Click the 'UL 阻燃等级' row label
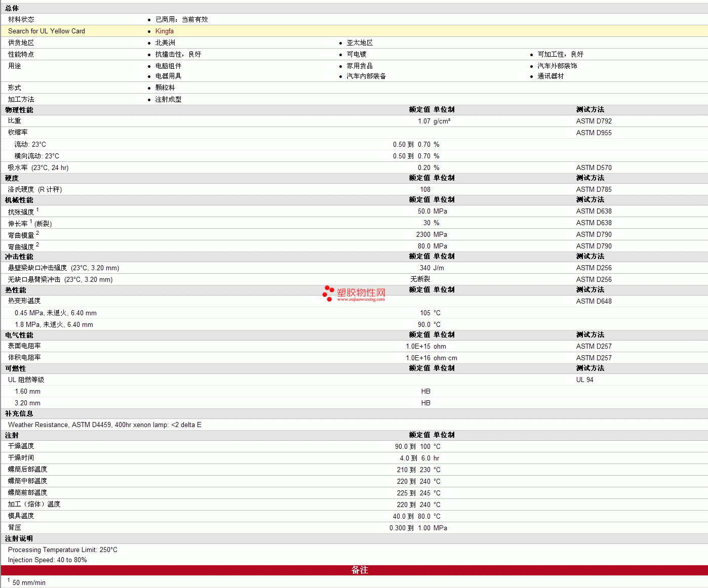Image resolution: width=708 pixels, height=588 pixels. coord(26,380)
